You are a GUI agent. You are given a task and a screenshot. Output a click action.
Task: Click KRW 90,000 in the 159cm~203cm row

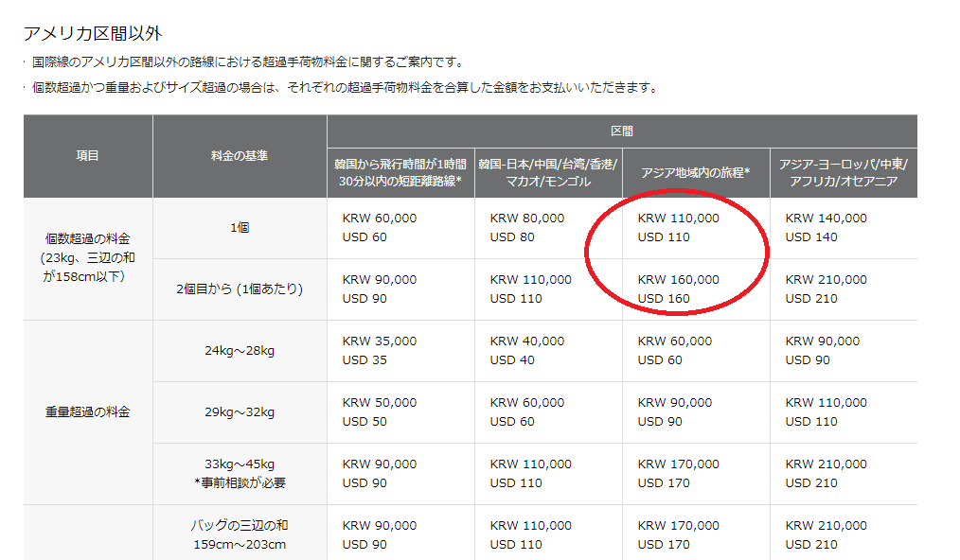pyautogui.click(x=379, y=526)
